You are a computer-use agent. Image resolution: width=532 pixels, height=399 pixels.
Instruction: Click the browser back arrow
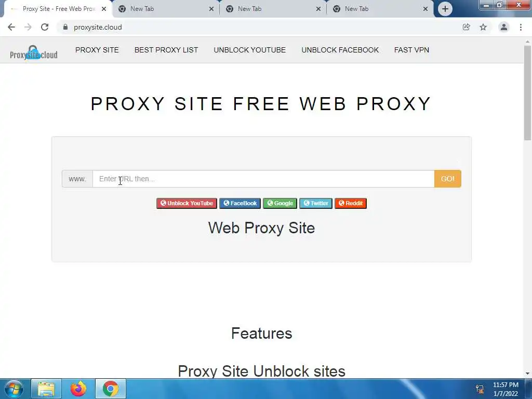(x=11, y=27)
